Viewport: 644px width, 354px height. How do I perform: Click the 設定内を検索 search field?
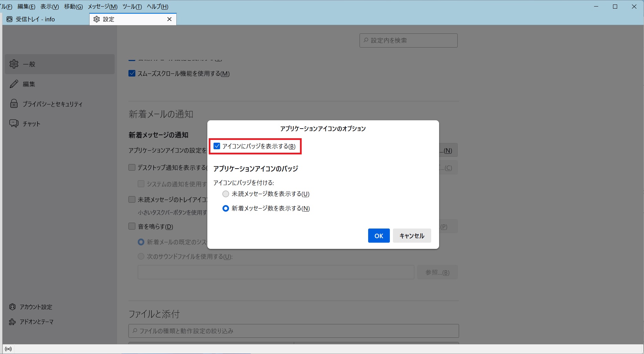(x=408, y=41)
